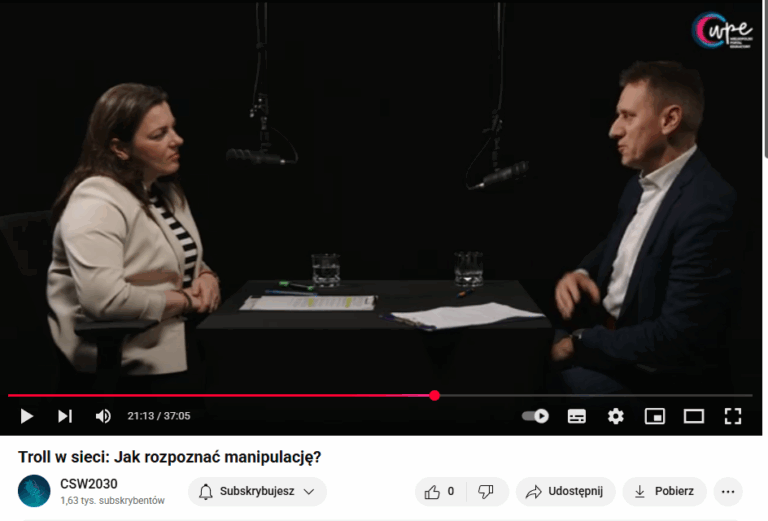Like the video with thumbs up
The height and width of the screenshot is (521, 768).
440,491
